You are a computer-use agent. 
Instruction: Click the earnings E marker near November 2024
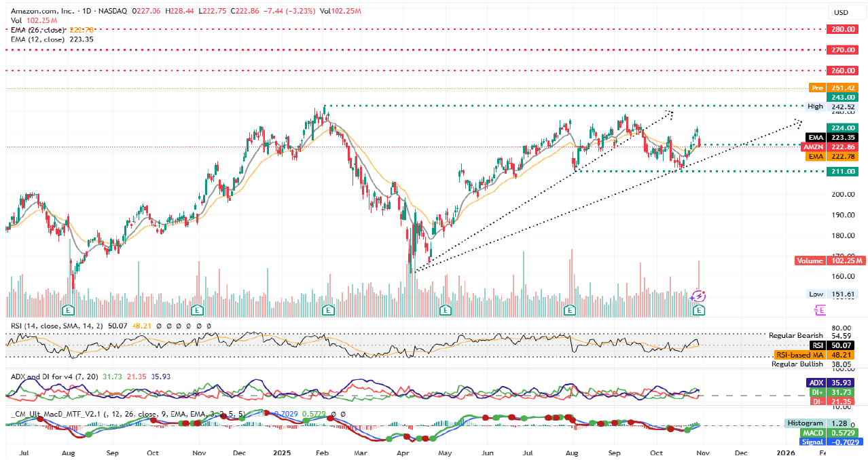tap(197, 310)
